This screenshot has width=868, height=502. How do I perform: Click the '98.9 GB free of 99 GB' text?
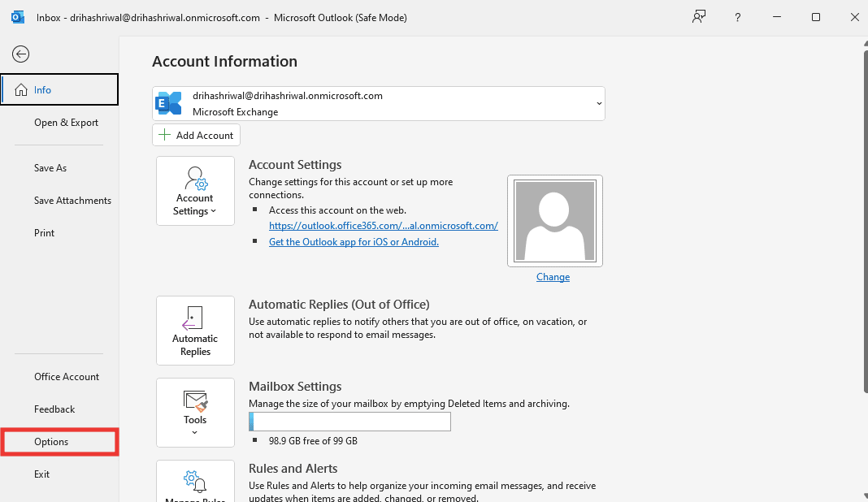pyautogui.click(x=313, y=441)
